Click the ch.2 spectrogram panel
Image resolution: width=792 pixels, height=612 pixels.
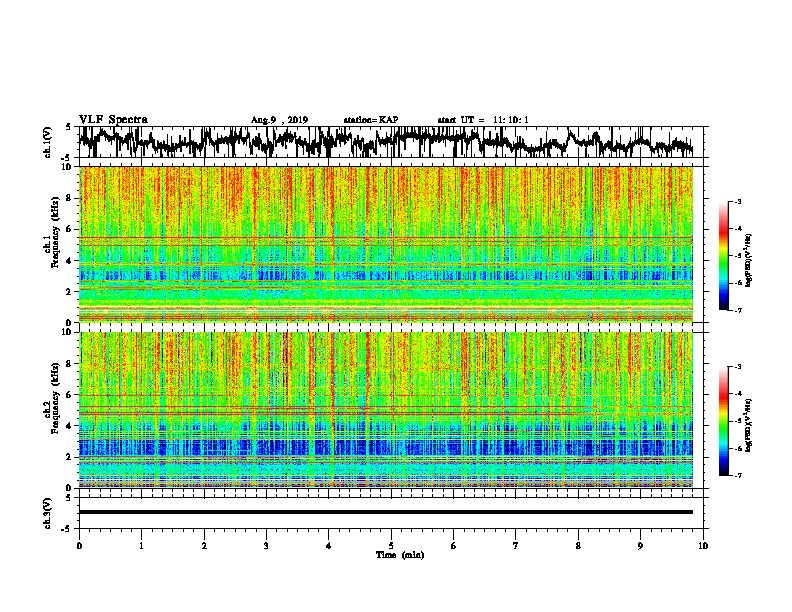(386, 410)
